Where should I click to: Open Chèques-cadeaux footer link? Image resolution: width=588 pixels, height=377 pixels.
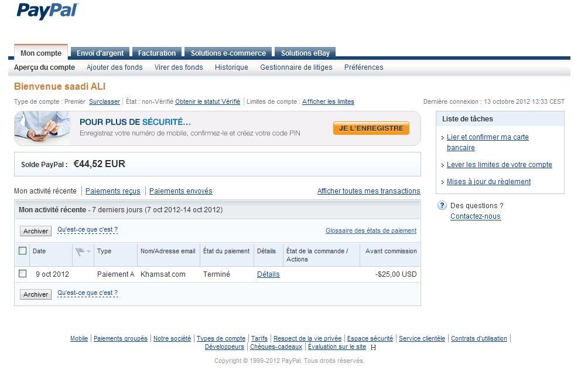click(276, 347)
